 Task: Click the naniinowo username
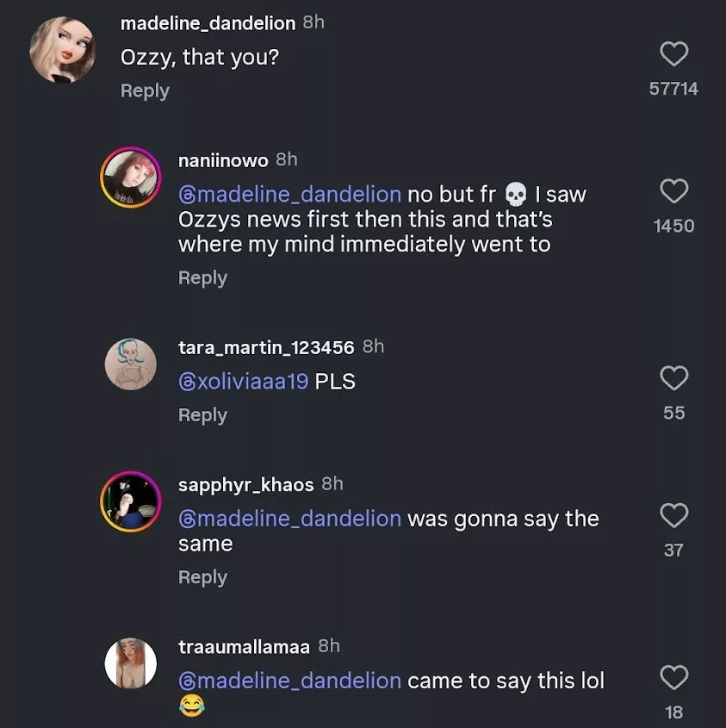click(x=223, y=160)
